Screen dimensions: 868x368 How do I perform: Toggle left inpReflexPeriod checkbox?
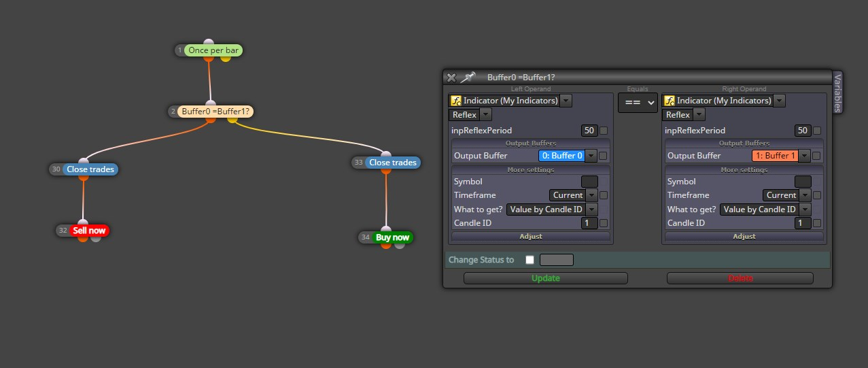tap(604, 131)
